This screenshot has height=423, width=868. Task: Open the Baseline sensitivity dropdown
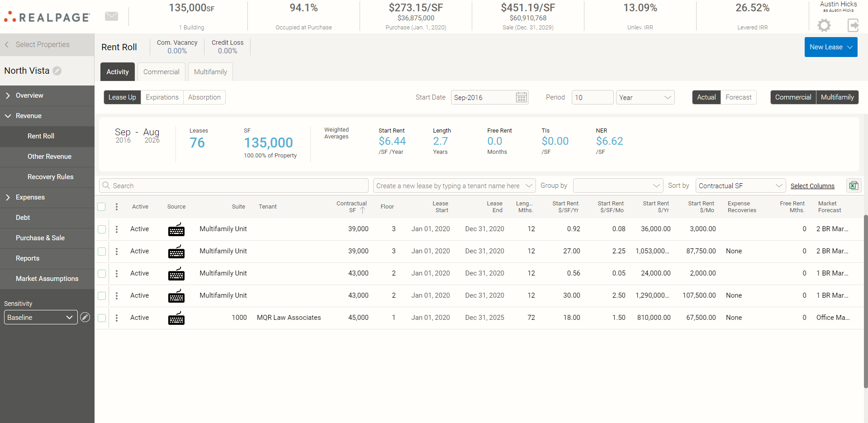point(41,317)
